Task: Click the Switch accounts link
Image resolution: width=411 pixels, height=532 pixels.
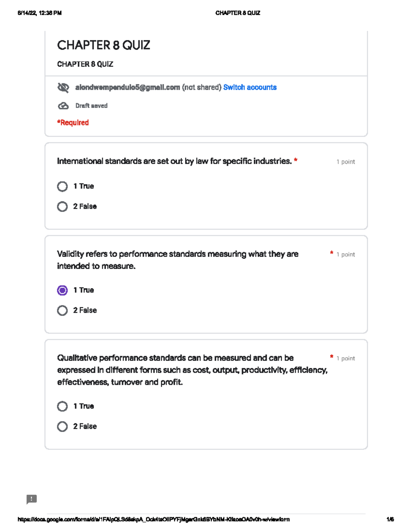Action: pyautogui.click(x=250, y=87)
